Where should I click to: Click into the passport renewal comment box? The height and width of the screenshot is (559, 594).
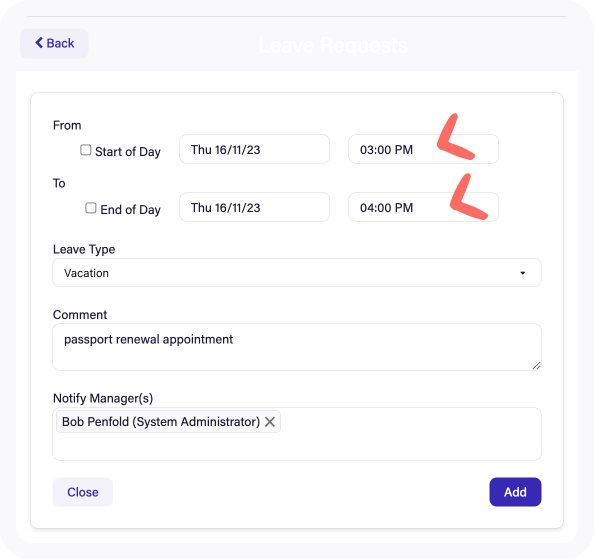297,347
